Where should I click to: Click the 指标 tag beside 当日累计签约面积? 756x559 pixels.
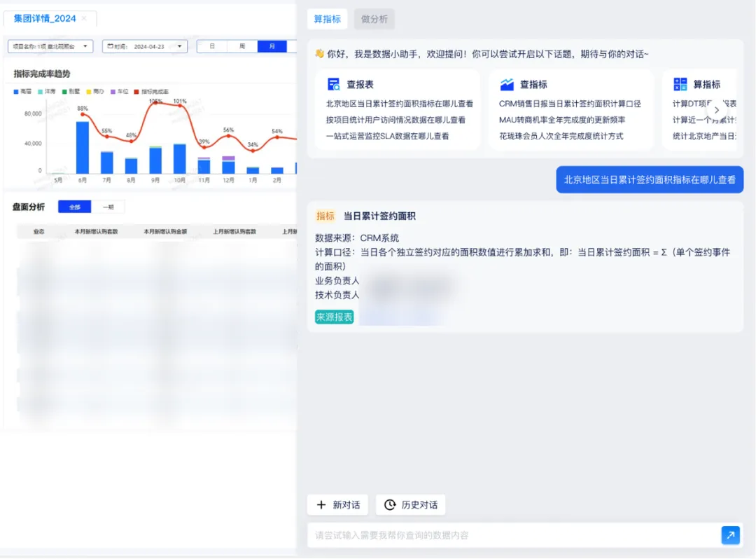(325, 216)
